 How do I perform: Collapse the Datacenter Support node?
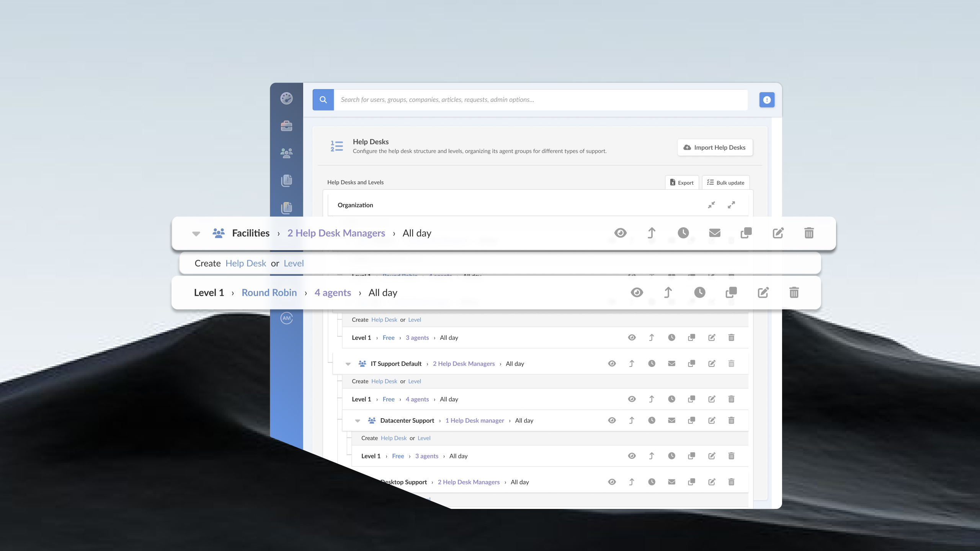358,421
